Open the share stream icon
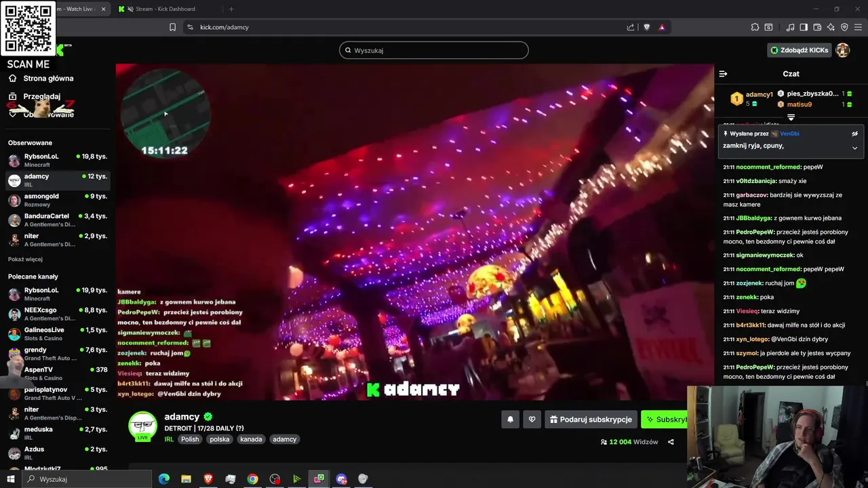 pos(671,442)
